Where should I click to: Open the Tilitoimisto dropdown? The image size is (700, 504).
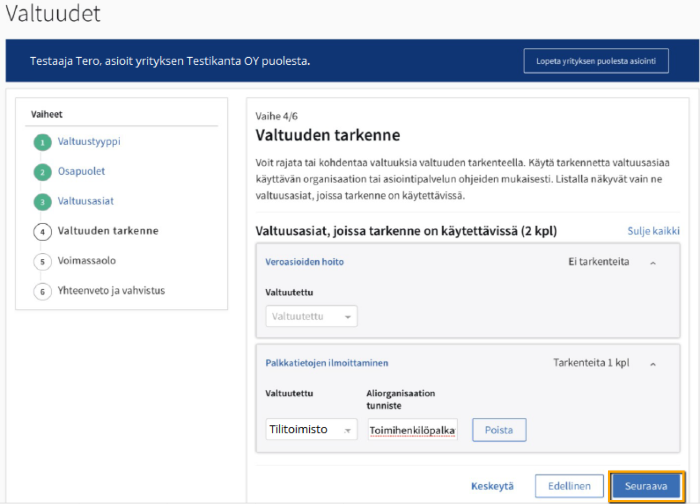tap(311, 430)
